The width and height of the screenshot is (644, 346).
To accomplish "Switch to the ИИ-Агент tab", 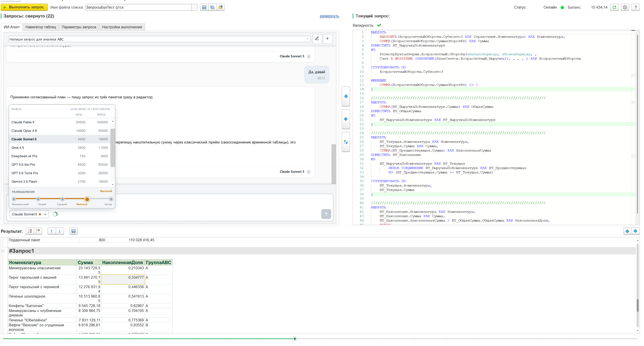I will point(12,27).
